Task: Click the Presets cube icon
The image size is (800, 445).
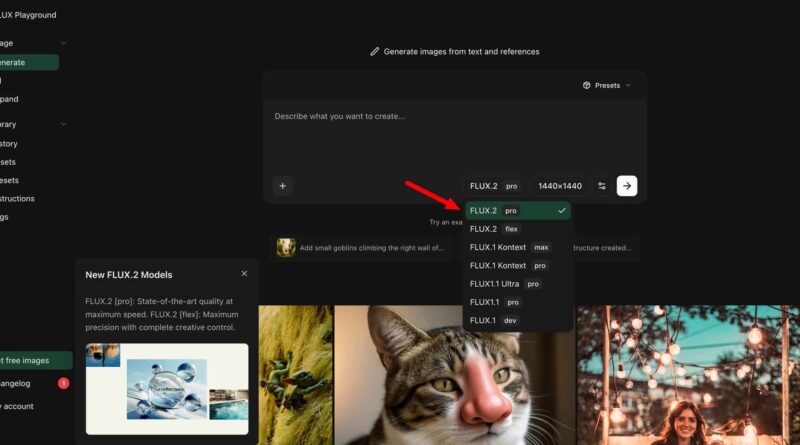Action: point(587,85)
